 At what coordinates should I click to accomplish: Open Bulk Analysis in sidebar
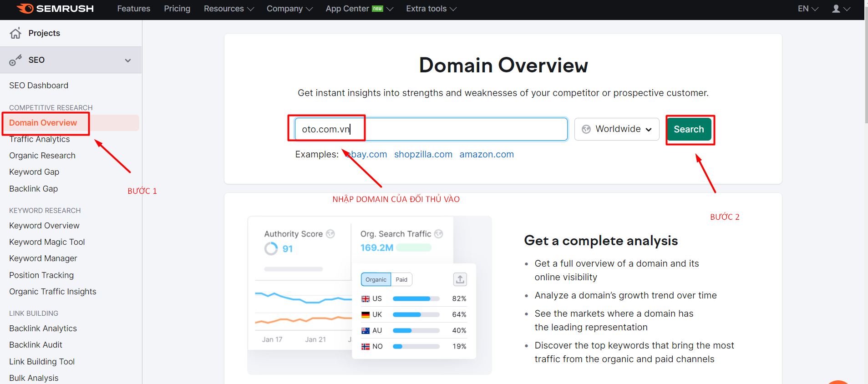coord(34,378)
